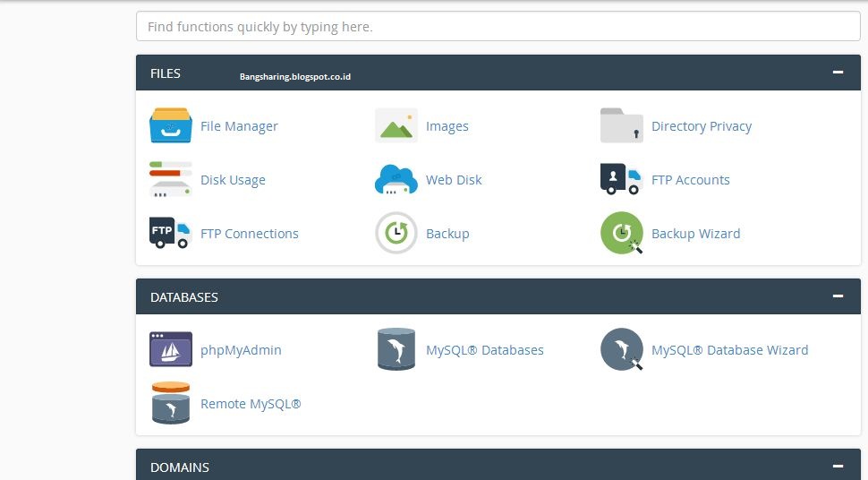Image resolution: width=868 pixels, height=480 pixels.
Task: Click the FILES section header title
Action: (166, 73)
